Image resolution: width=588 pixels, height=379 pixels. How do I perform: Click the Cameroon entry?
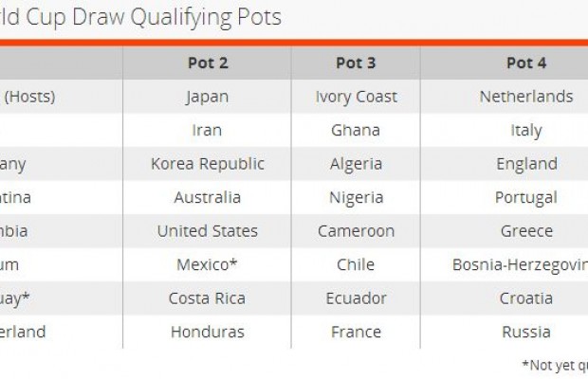pos(356,231)
